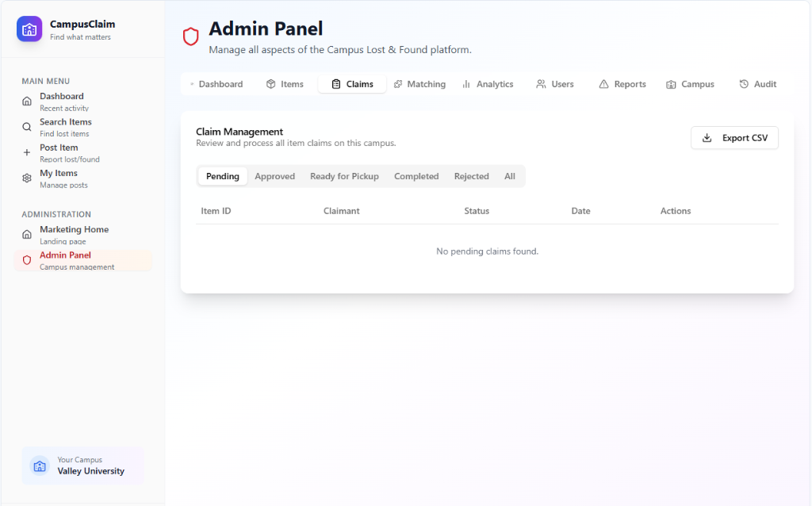The image size is (812, 506).
Task: Click the Claimant column header
Action: coord(341,211)
